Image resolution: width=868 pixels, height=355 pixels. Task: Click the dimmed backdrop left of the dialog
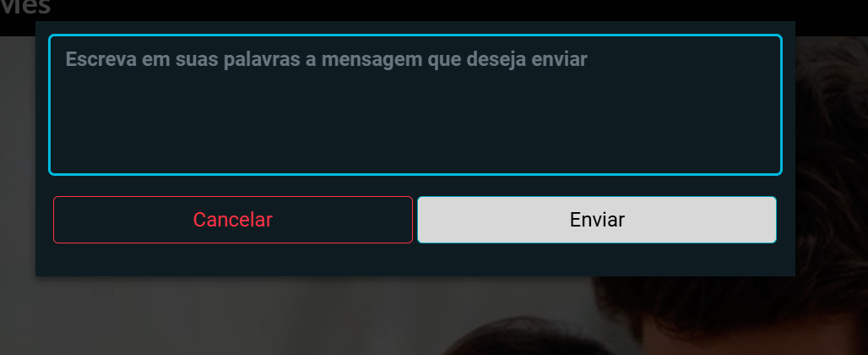[x=18, y=167]
